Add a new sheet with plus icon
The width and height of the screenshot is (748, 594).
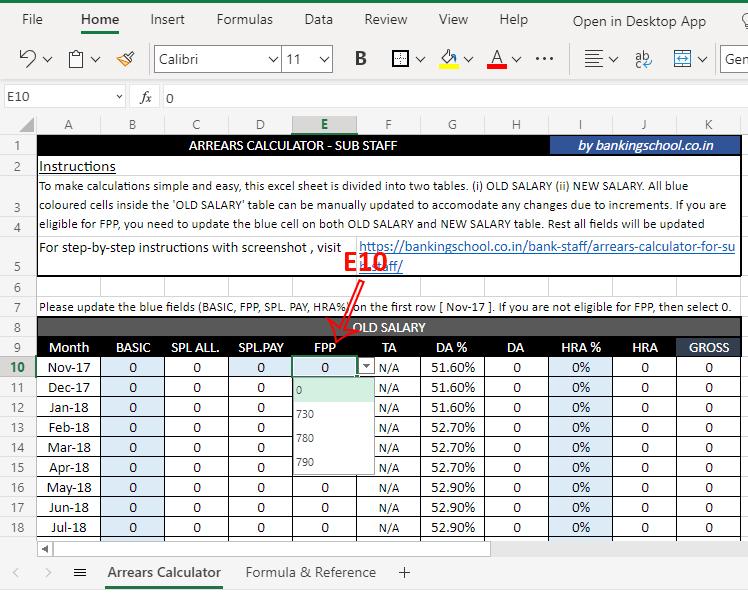(x=404, y=573)
